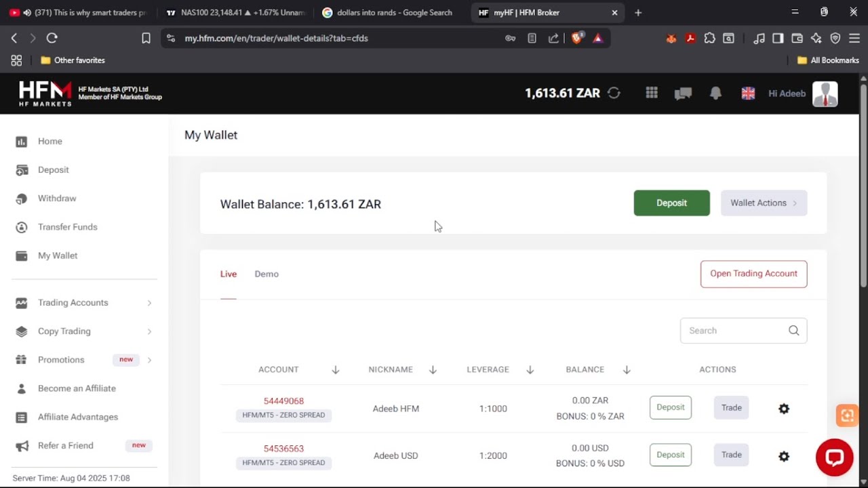Open account number 54536563 link
868x488 pixels.
click(x=283, y=449)
